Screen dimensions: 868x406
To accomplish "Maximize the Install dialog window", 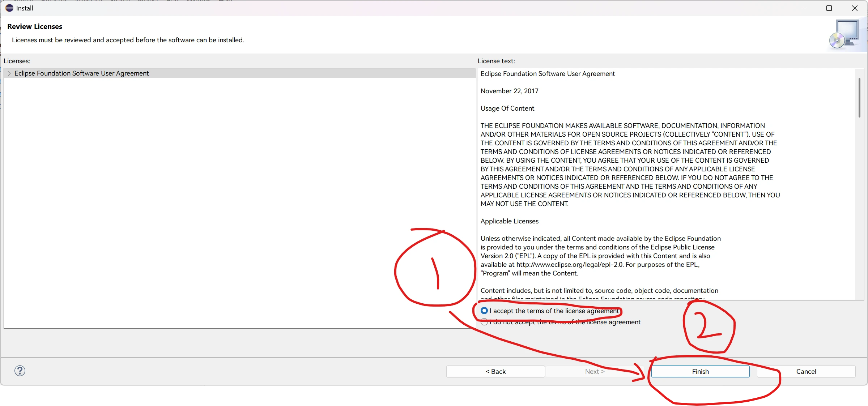I will click(x=829, y=8).
